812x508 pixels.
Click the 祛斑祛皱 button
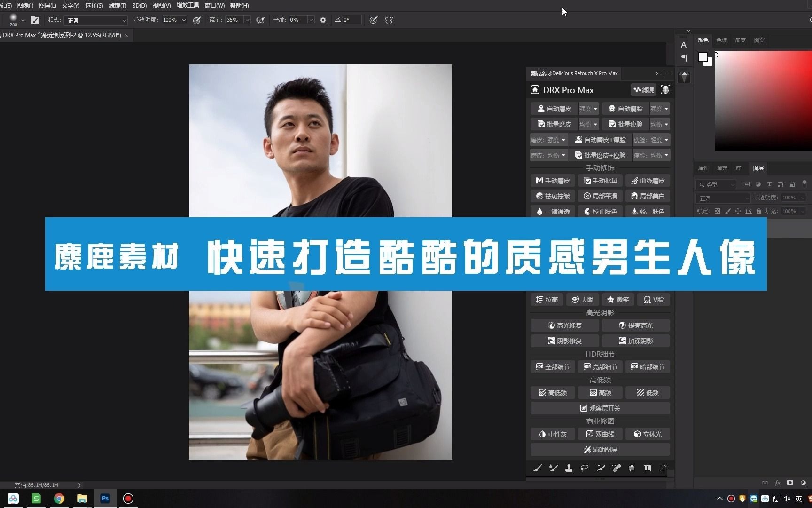point(552,196)
